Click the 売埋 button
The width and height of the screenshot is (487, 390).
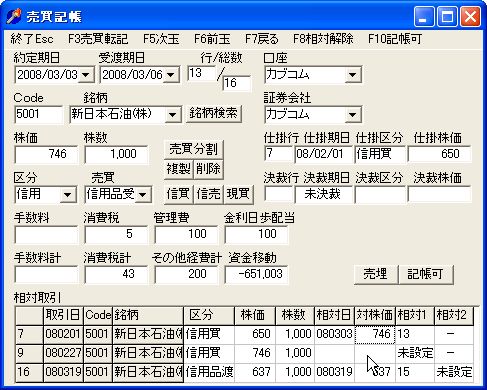click(375, 274)
